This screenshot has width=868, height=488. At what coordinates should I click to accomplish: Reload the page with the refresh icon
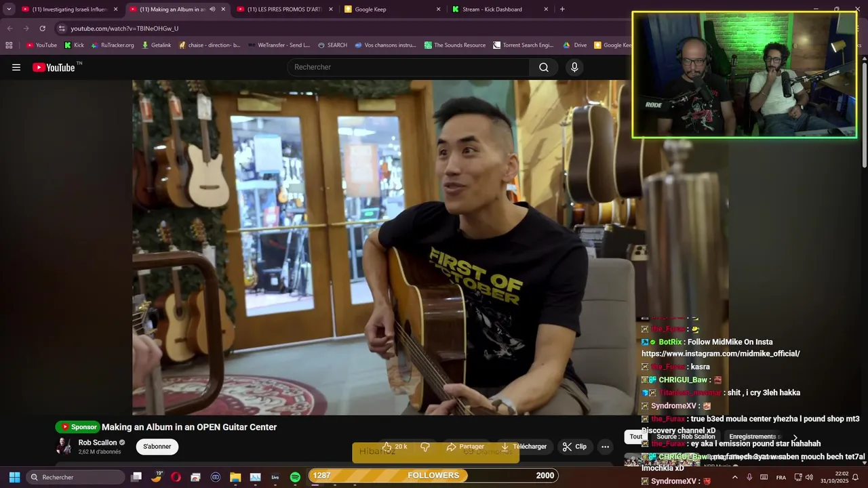pyautogui.click(x=42, y=28)
